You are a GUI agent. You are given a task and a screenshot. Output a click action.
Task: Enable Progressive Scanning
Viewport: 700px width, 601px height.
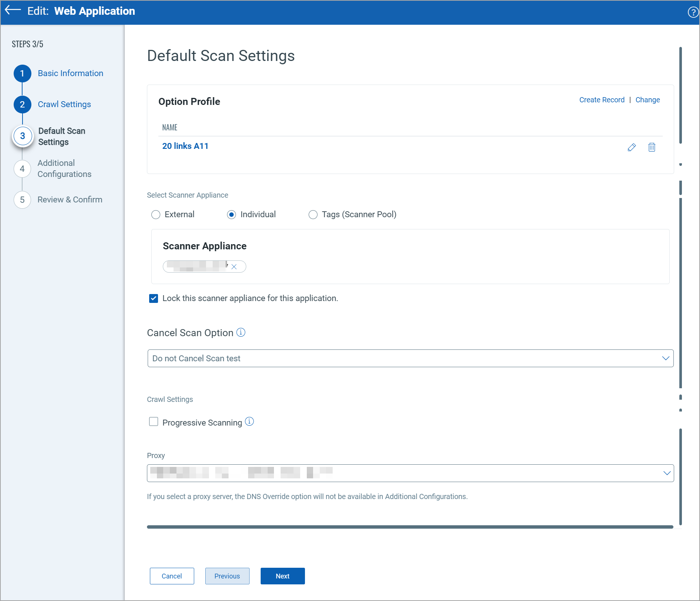point(153,421)
